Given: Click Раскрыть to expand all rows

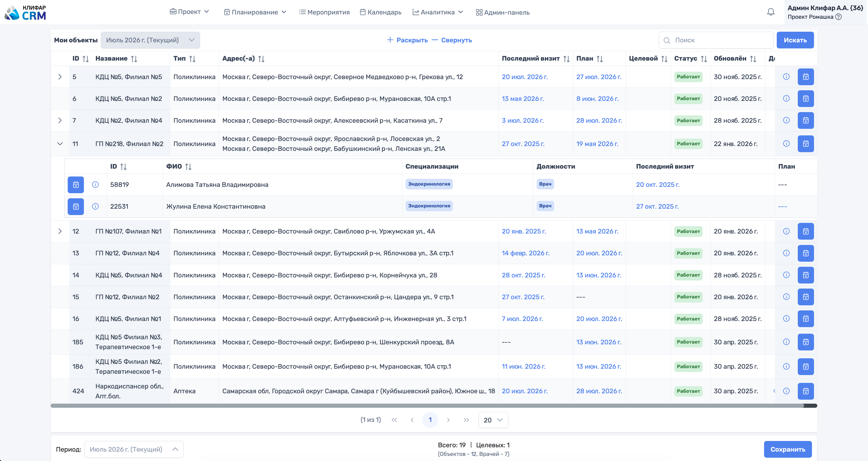Looking at the screenshot, I should (407, 40).
